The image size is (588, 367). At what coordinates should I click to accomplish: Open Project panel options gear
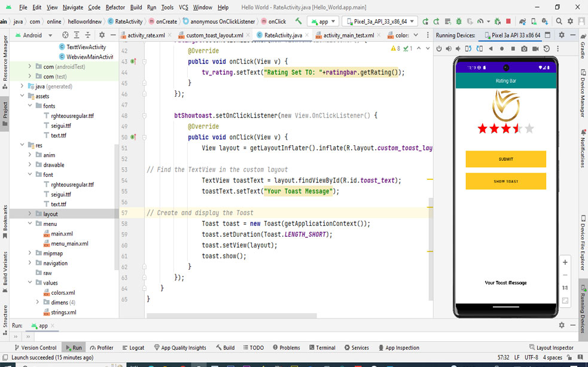(x=102, y=35)
